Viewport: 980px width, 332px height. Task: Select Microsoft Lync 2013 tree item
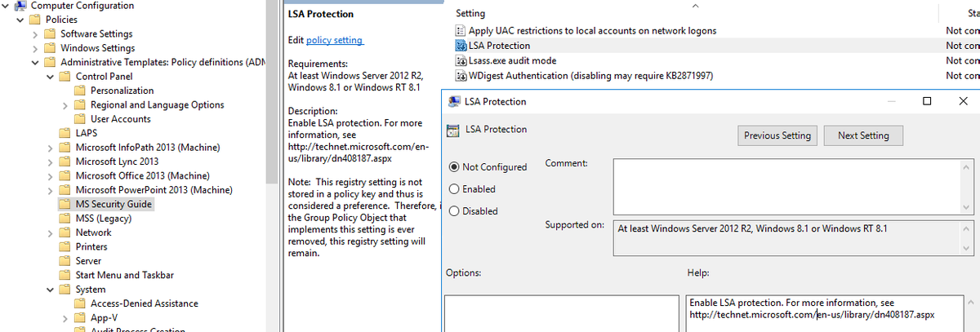click(117, 162)
